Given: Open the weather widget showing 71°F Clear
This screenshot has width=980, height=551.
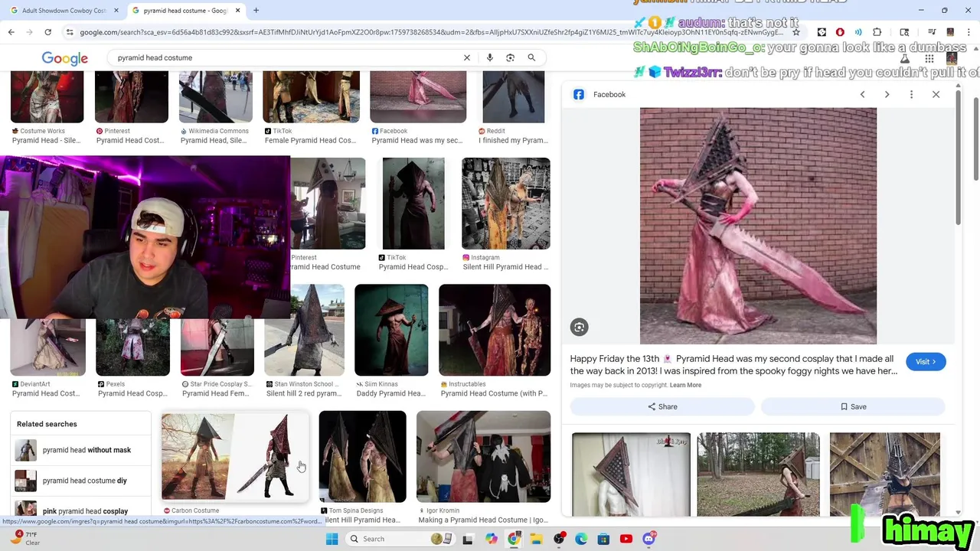Looking at the screenshot, I should (x=24, y=539).
